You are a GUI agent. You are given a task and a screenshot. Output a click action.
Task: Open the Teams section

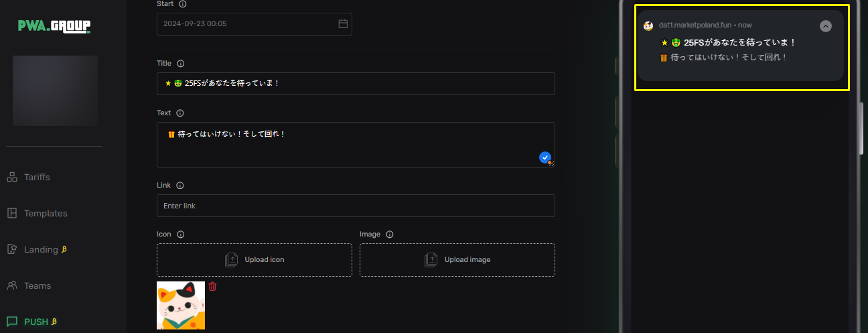coord(37,285)
